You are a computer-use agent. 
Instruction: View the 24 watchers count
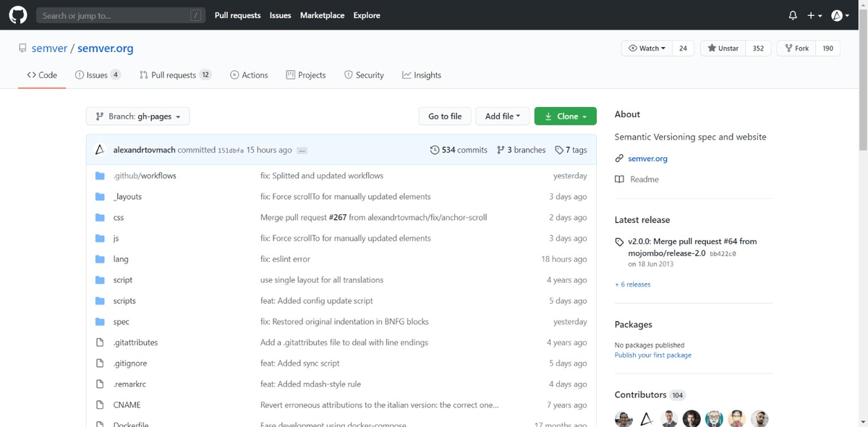click(683, 48)
